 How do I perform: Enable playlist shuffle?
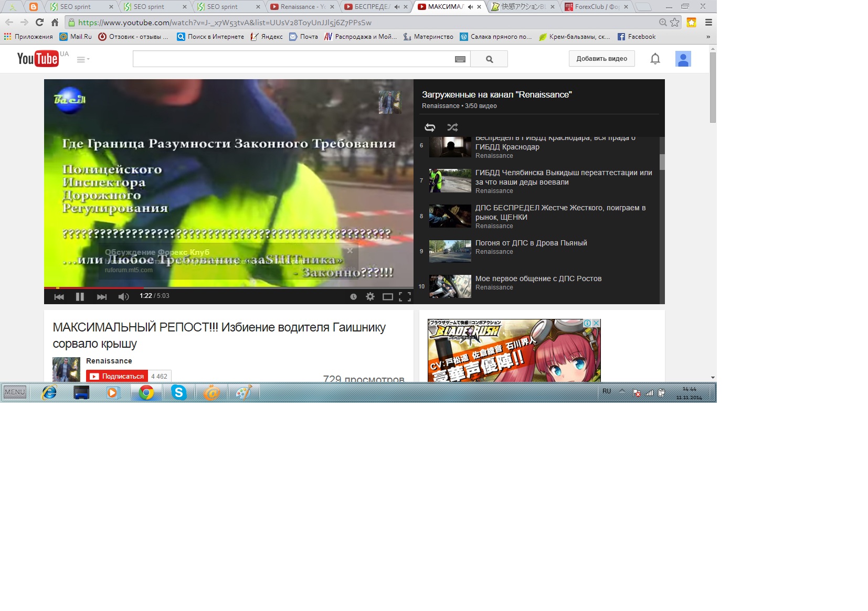pyautogui.click(x=452, y=127)
